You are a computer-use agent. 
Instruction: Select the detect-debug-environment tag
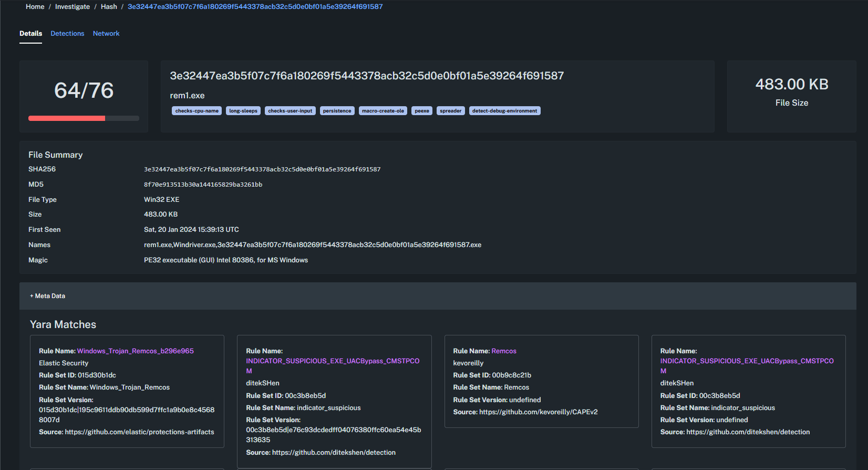click(x=504, y=111)
